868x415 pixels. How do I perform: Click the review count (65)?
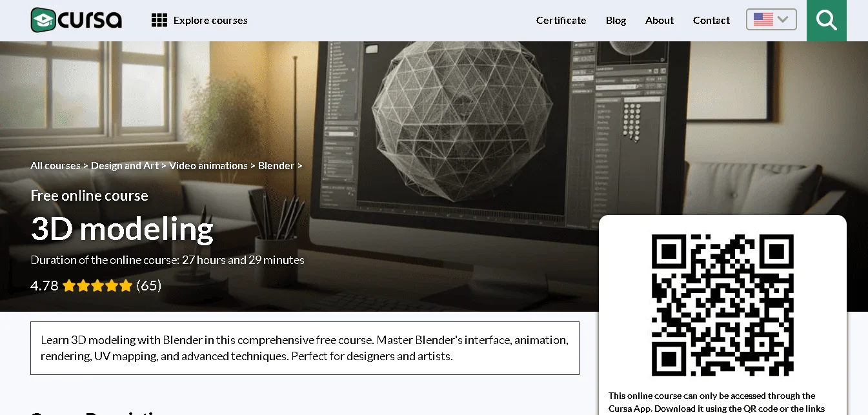[148, 285]
